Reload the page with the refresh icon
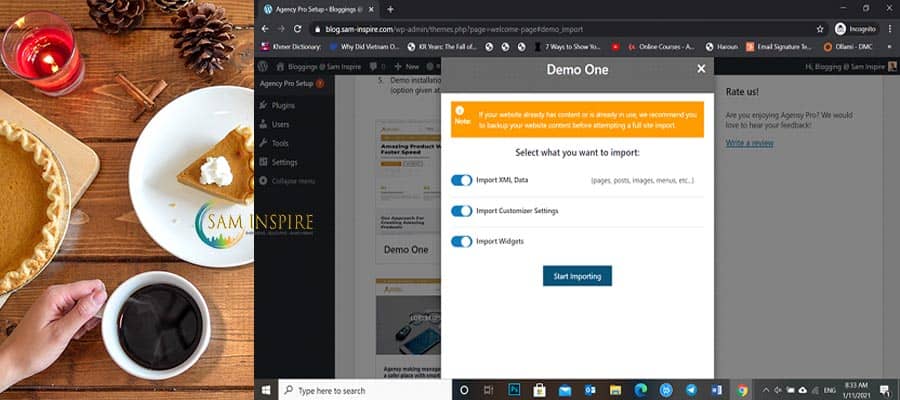 297,29
